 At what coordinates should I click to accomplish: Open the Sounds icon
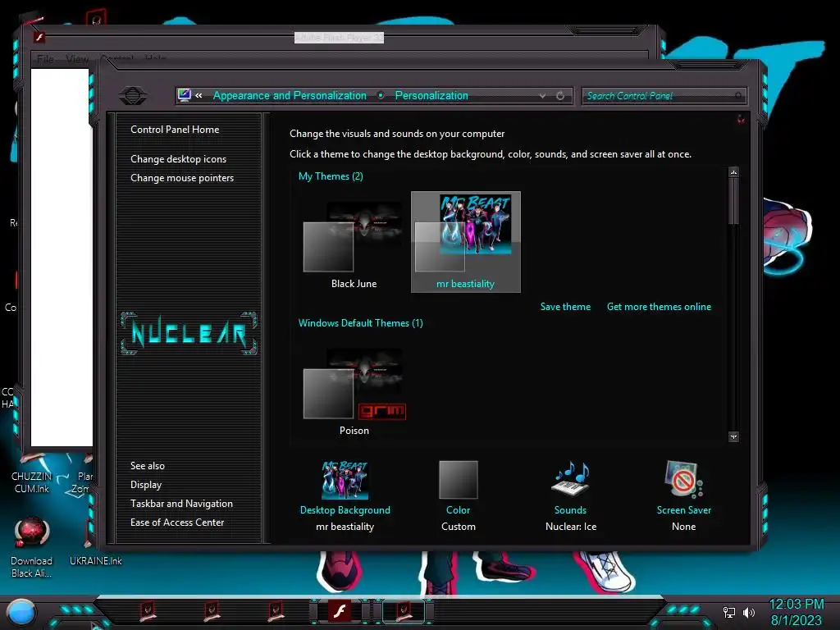(571, 478)
